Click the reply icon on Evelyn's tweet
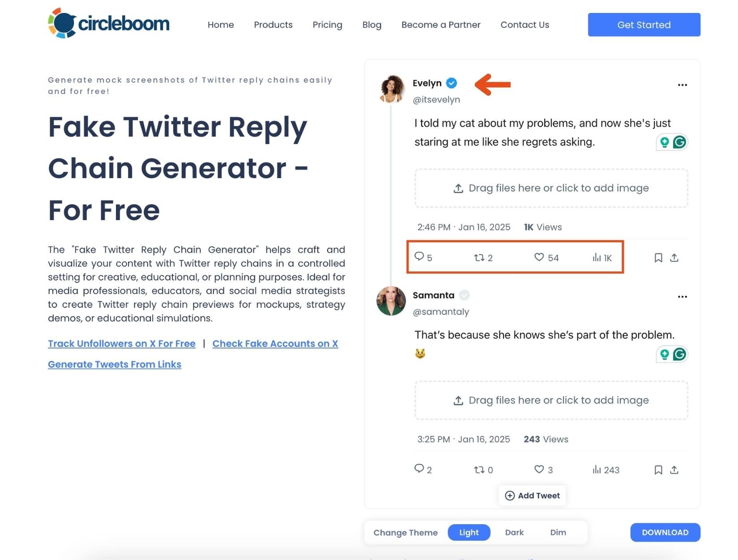 (420, 257)
